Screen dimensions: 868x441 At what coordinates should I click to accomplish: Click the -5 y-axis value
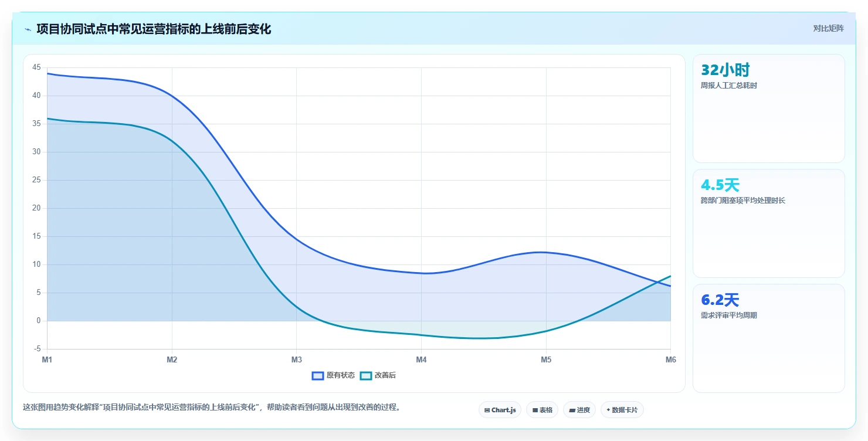pyautogui.click(x=38, y=349)
